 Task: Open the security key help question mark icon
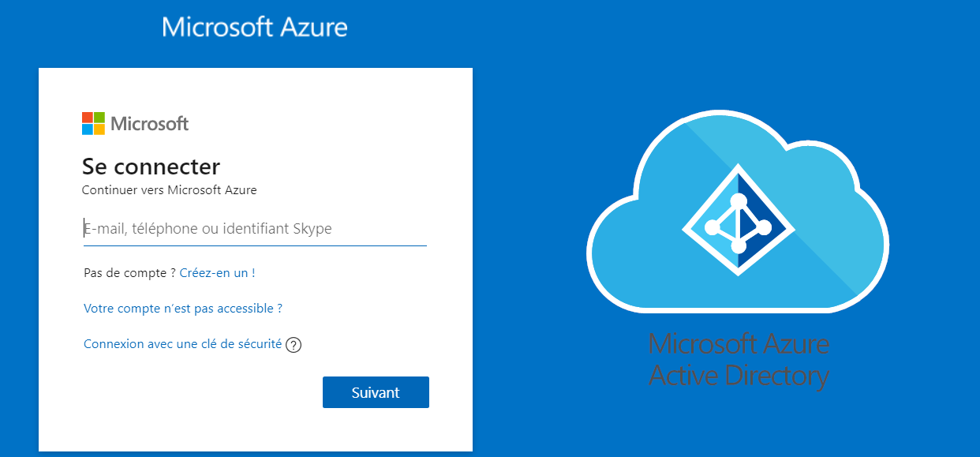294,345
